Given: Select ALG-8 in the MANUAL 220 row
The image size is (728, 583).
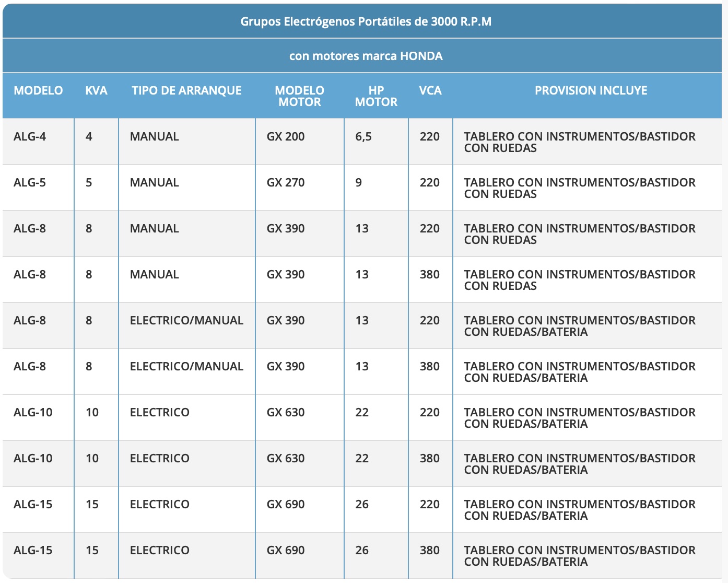Looking at the screenshot, I should 30,228.
